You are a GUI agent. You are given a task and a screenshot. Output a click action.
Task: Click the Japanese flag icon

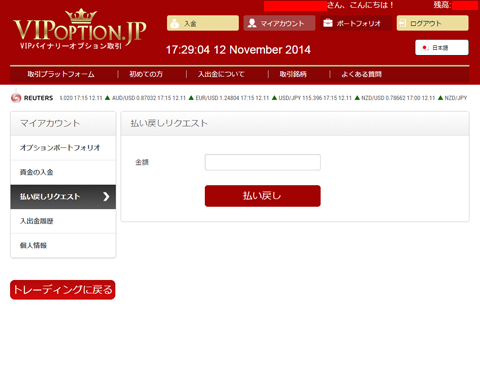point(425,48)
